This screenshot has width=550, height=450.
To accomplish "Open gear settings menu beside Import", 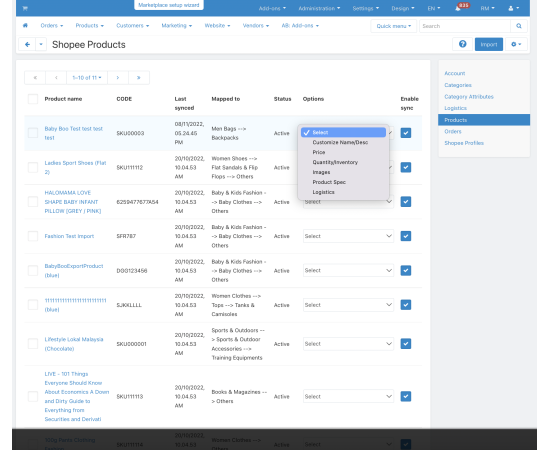I will click(516, 44).
